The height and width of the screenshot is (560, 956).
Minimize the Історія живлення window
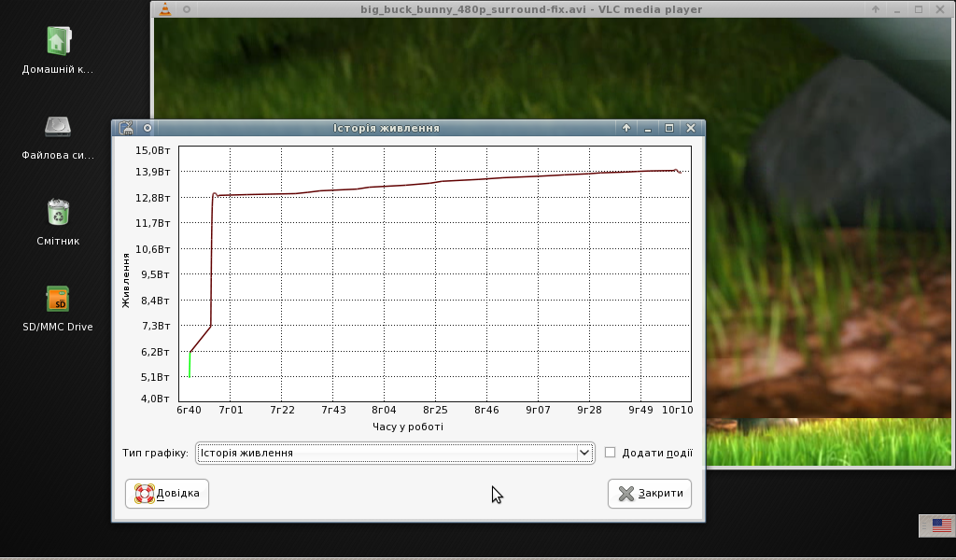[648, 128]
